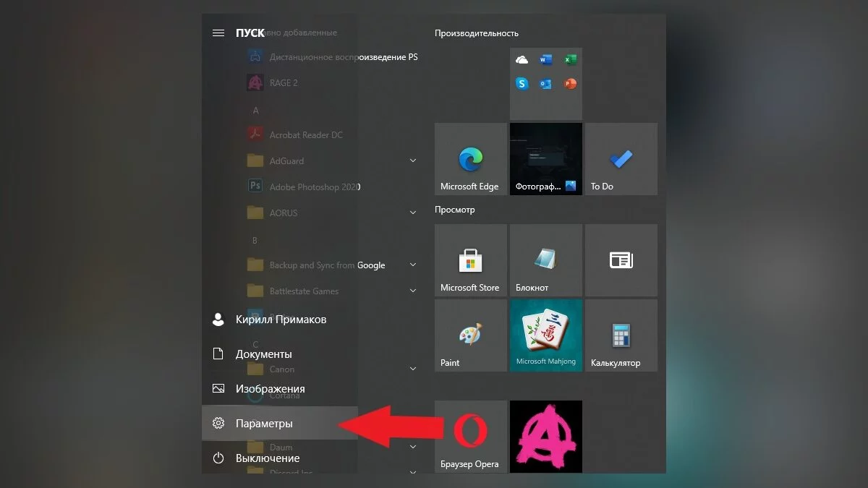This screenshot has width=868, height=488.
Task: Click the Производительность group heading
Action: pos(477,33)
